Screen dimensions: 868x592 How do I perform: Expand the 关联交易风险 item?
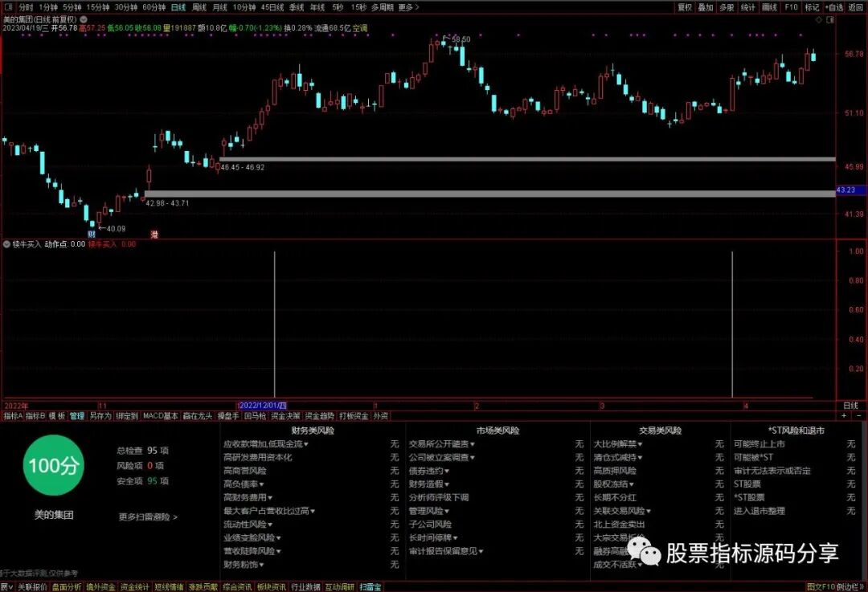(622, 511)
